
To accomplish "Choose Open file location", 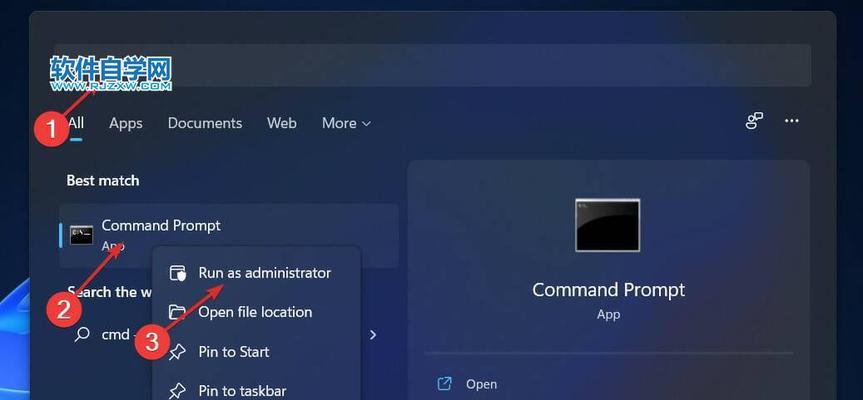I will [x=256, y=312].
